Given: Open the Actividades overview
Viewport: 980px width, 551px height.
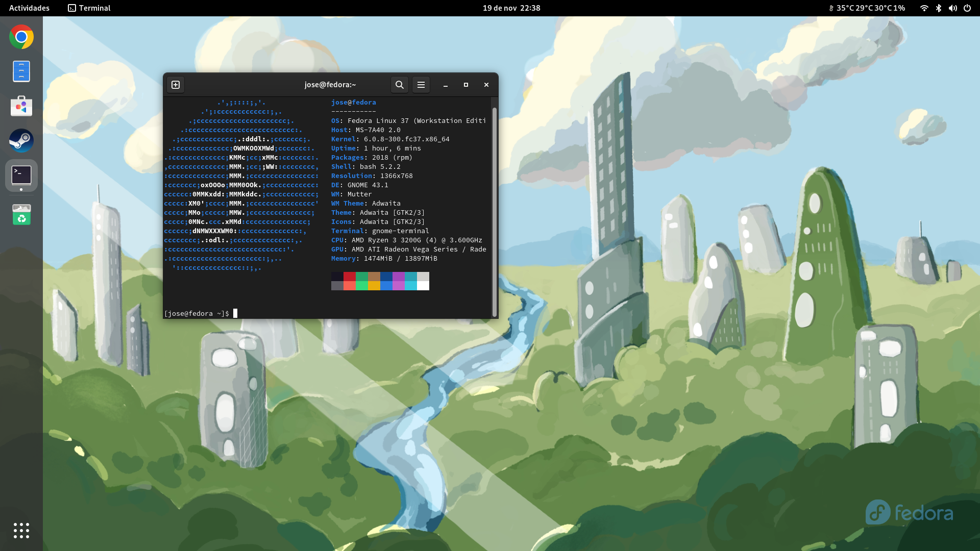Looking at the screenshot, I should (x=29, y=8).
